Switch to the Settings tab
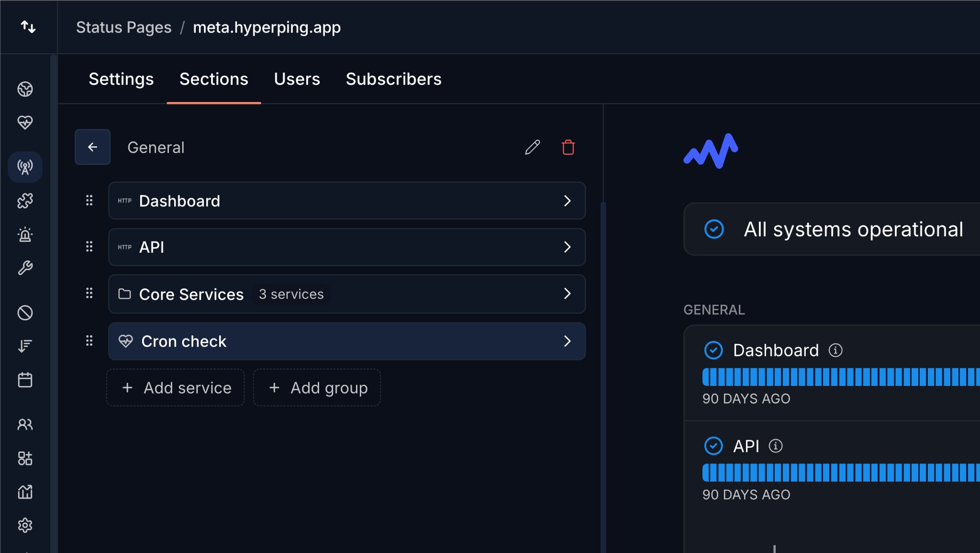 [121, 79]
